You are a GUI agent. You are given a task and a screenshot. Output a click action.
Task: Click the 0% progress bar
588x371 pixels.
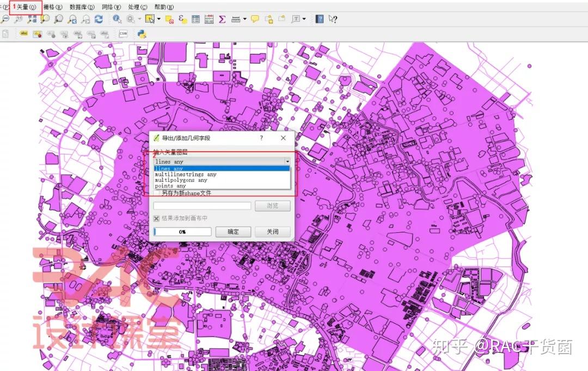tap(182, 232)
